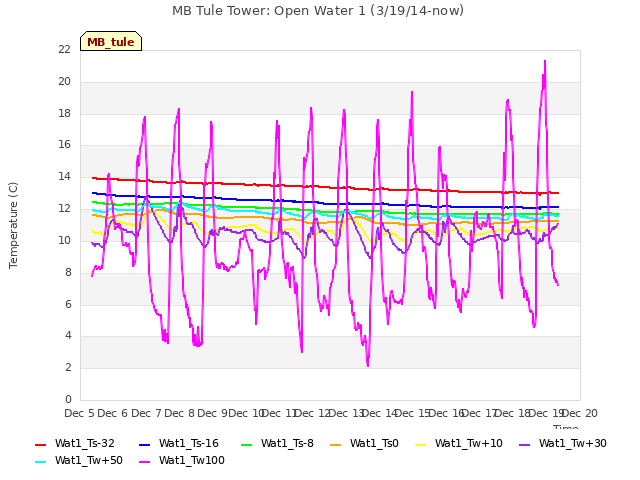Click the 0 y-axis tick label
The height and width of the screenshot is (480, 640).
click(x=68, y=399)
